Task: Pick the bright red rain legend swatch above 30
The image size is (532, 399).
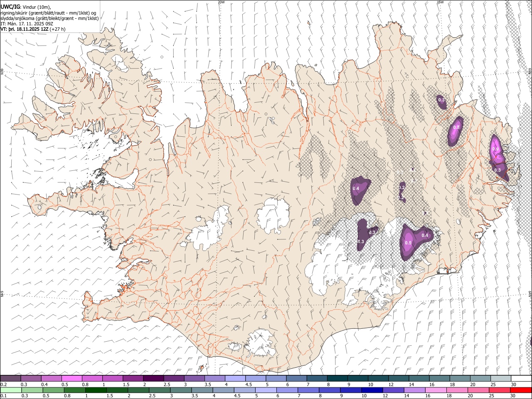Action: [x=521, y=390]
